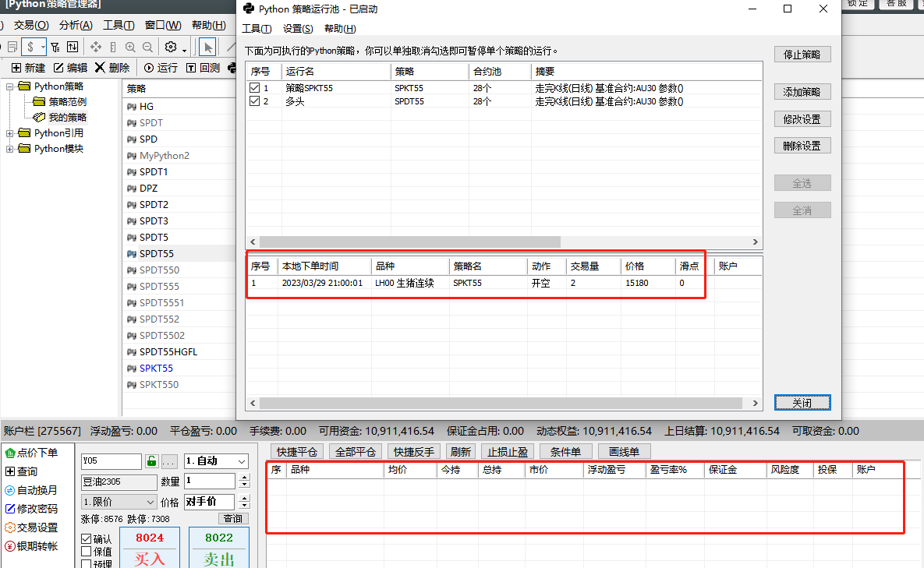Expand the Python引用 tree node
This screenshot has height=568, width=924.
tap(10, 133)
